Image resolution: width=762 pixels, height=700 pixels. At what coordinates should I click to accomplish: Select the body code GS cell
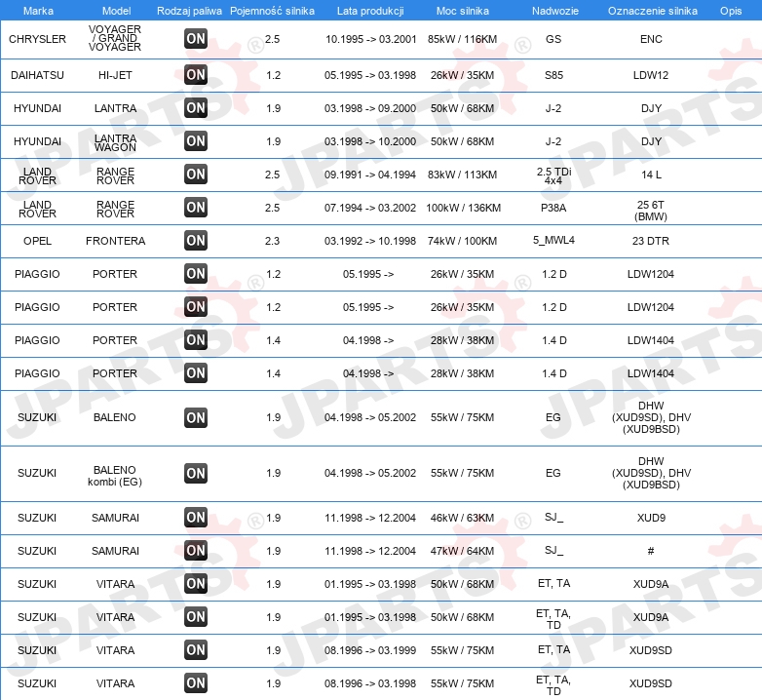[x=553, y=39]
